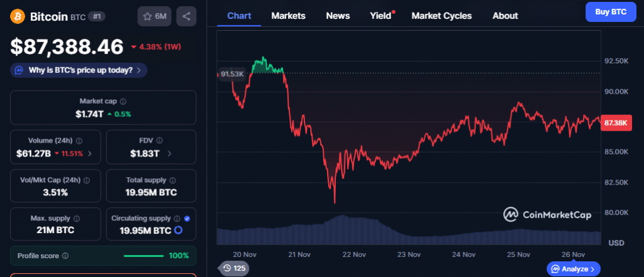Image resolution: width=644 pixels, height=277 pixels.
Task: Click the 92.50K price axis label
Action: (x=616, y=61)
